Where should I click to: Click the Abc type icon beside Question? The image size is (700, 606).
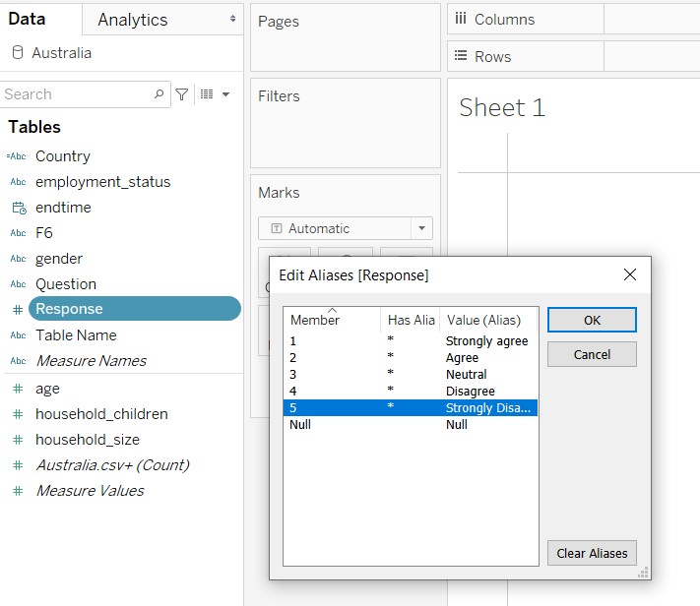[x=18, y=283]
